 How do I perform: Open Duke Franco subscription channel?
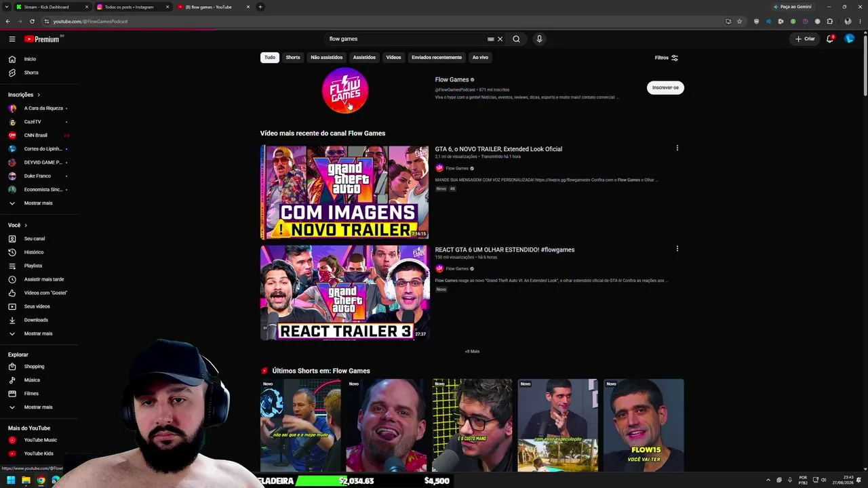(39, 176)
